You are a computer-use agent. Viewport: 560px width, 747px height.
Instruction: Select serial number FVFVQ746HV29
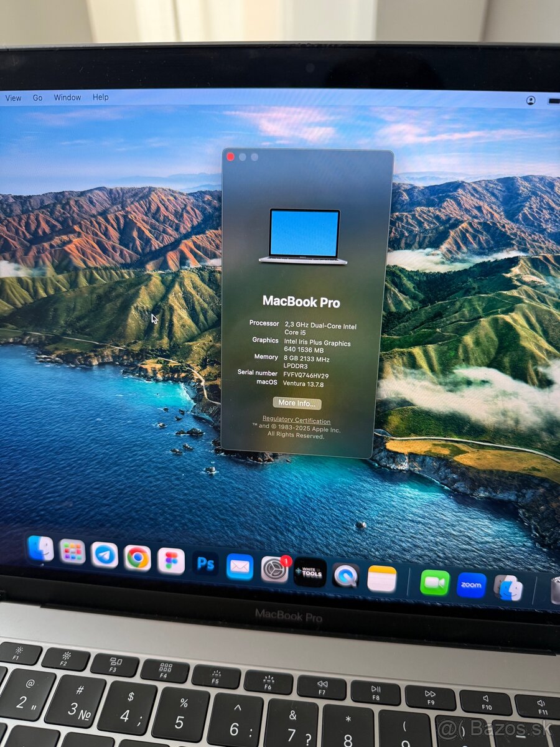[306, 375]
